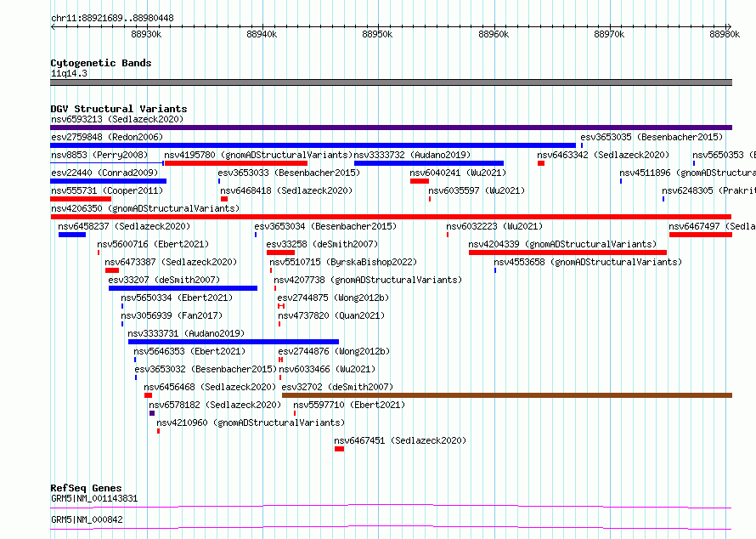The height and width of the screenshot is (539, 756).
Task: Open nsv6033466 (Wu2021) variant
Action: pos(327,369)
